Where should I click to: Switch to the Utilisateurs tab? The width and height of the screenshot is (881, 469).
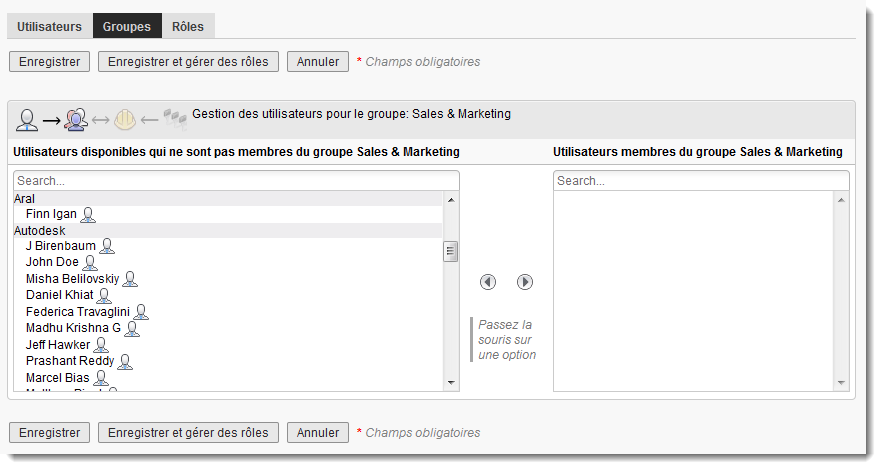tap(49, 26)
